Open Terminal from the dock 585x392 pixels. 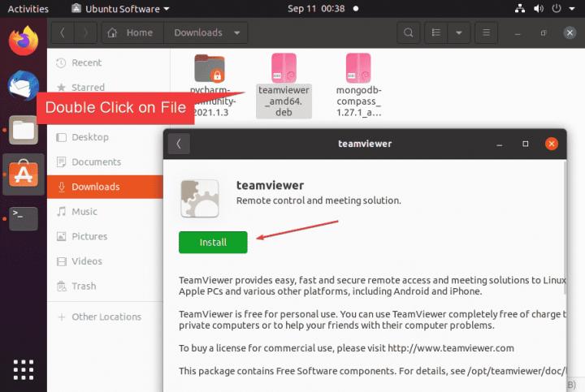[x=24, y=218]
